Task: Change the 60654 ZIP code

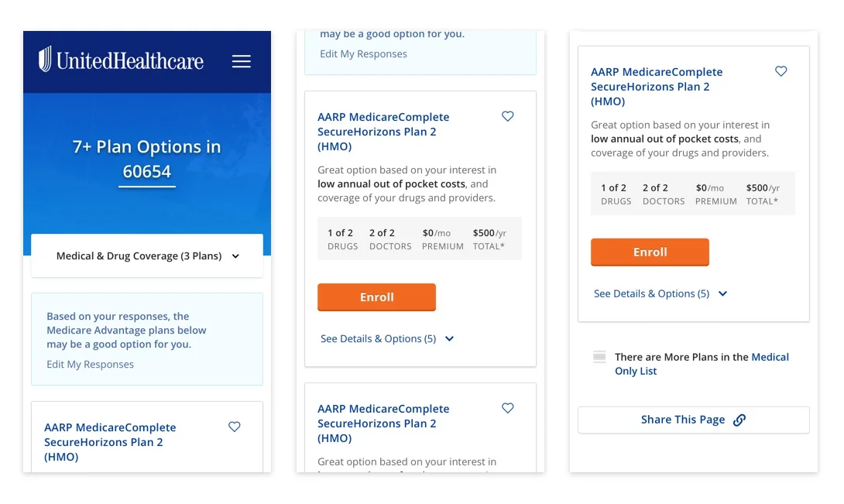Action: click(x=147, y=172)
